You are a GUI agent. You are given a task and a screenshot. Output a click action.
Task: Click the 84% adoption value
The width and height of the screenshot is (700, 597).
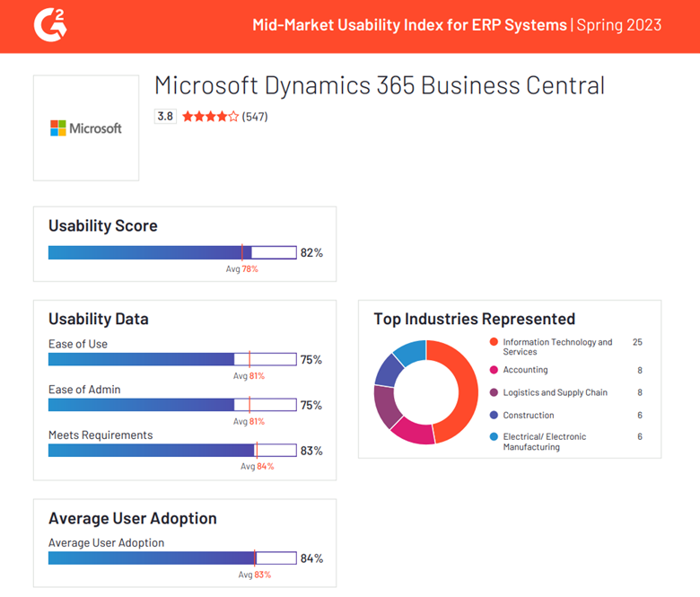(311, 558)
